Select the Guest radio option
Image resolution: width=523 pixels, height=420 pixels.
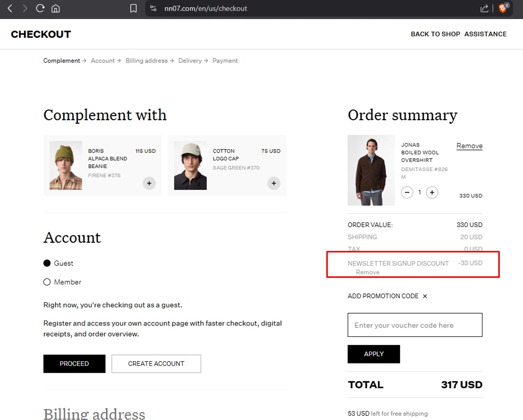[47, 263]
